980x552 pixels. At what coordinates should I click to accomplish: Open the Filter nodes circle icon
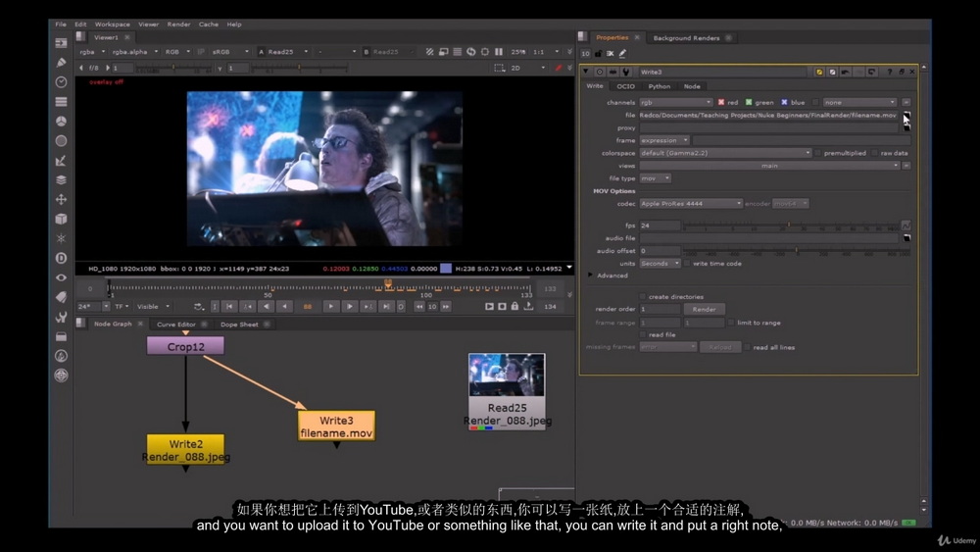61,140
